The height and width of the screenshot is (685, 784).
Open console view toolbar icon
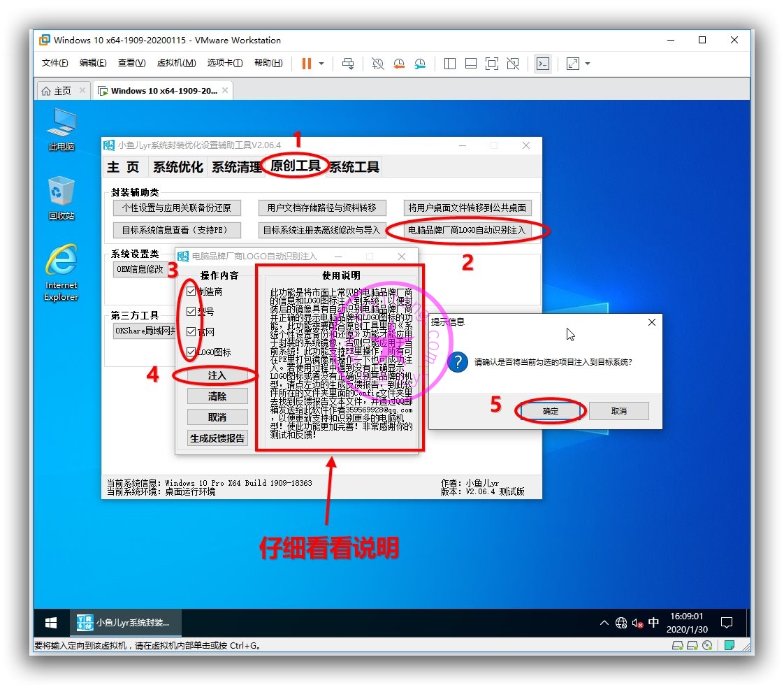pyautogui.click(x=543, y=64)
